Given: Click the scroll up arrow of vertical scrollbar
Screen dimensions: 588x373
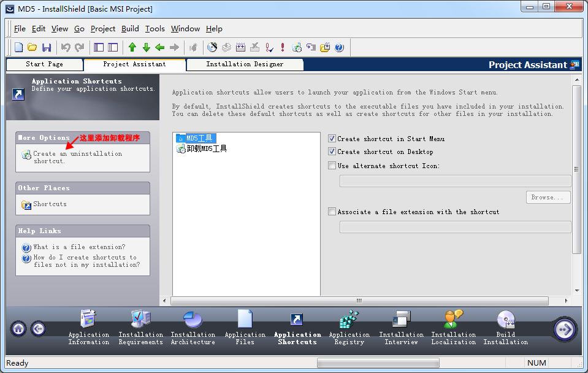Looking at the screenshot, I should coord(577,80).
